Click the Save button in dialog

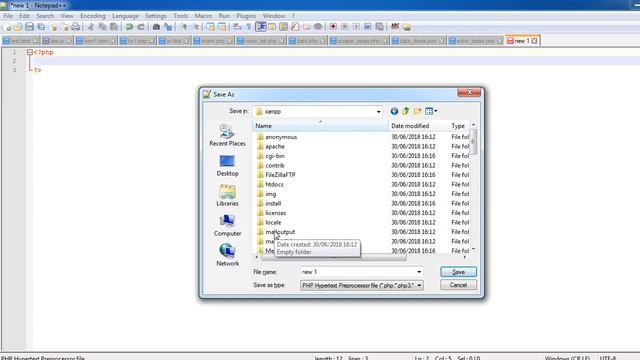click(x=458, y=272)
